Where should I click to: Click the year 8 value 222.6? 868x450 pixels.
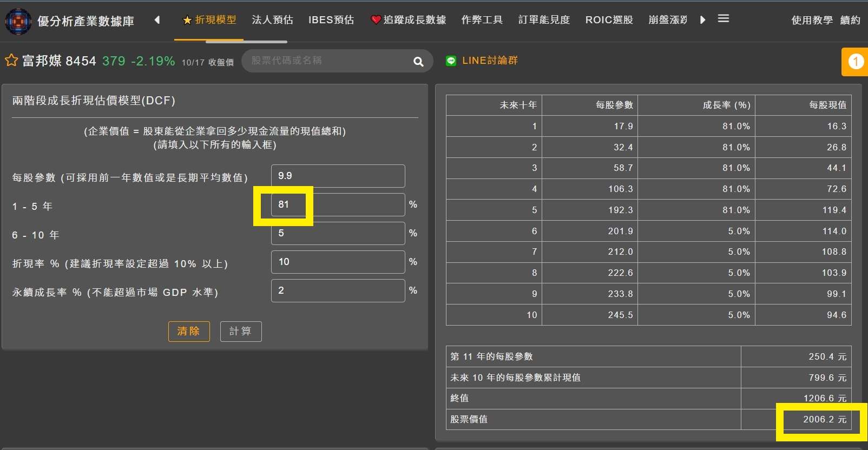tap(621, 273)
